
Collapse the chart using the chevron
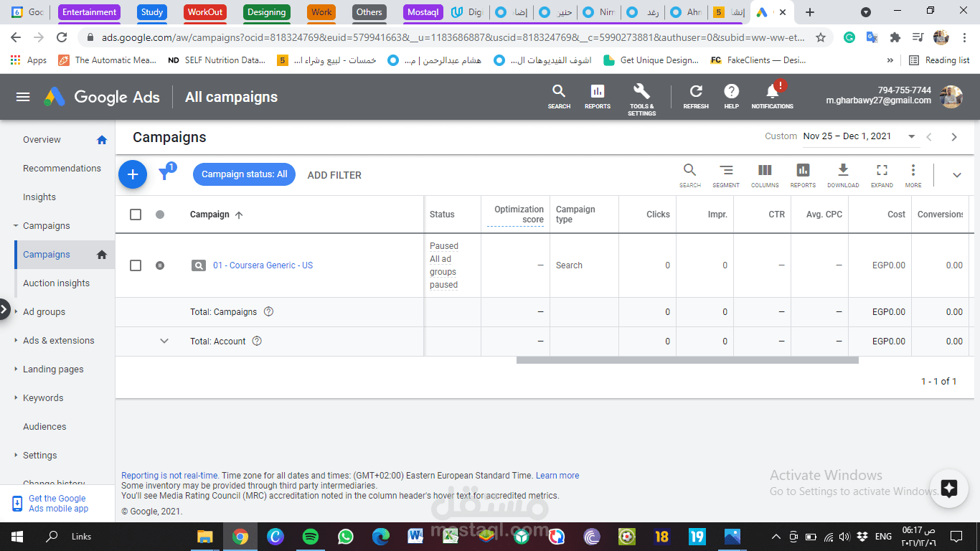(956, 175)
